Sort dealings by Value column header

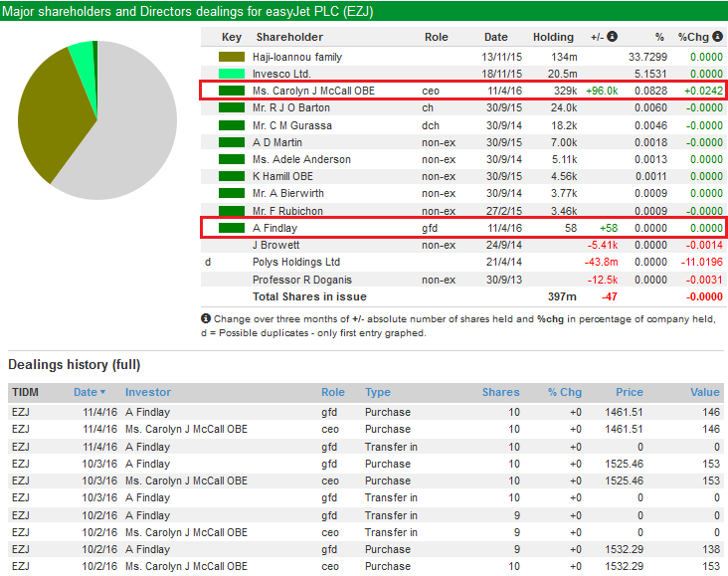tap(705, 392)
